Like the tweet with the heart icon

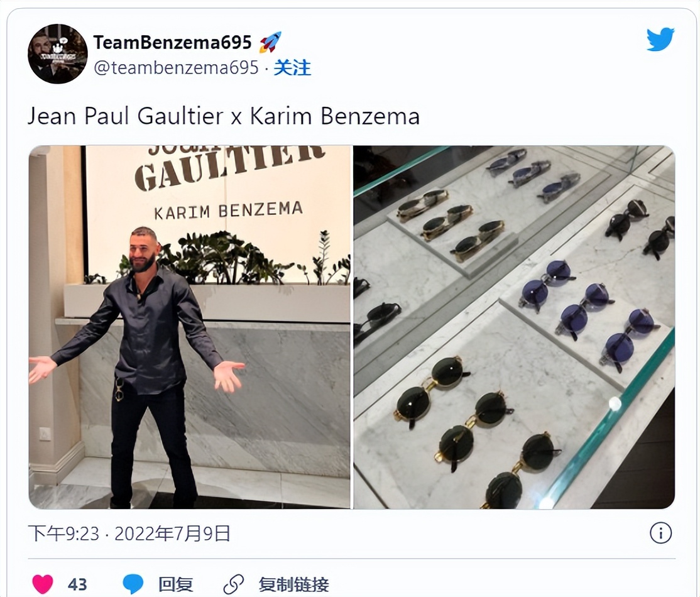coord(43,584)
